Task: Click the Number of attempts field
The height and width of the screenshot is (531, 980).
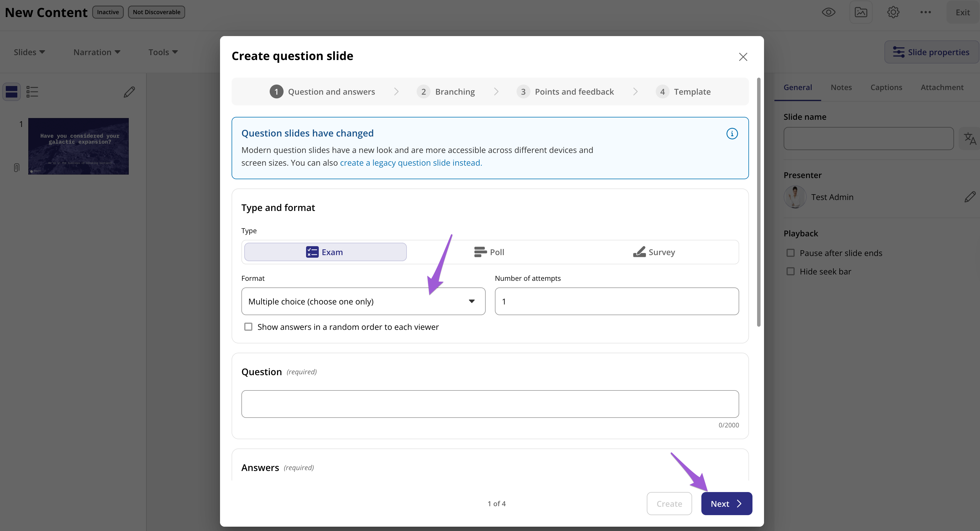Action: coord(617,301)
